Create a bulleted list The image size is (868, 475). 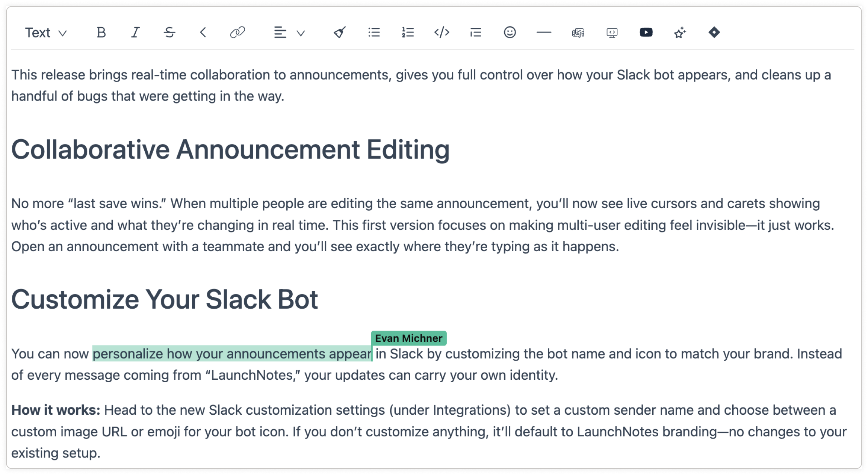(x=374, y=33)
